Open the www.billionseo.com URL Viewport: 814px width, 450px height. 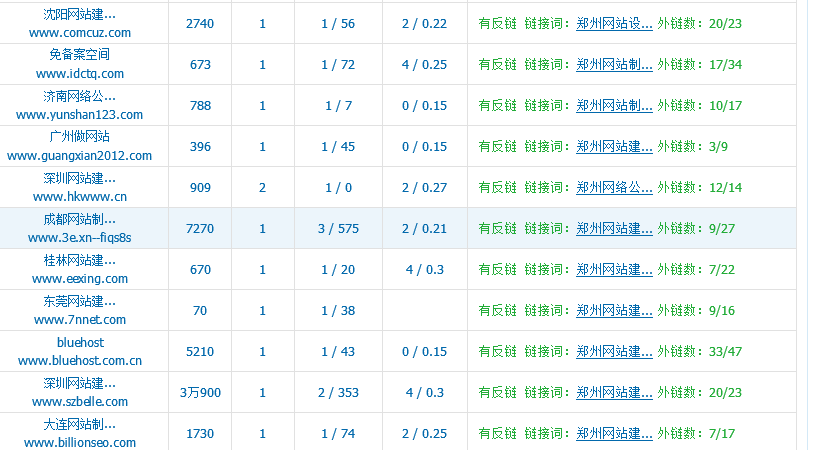80,442
